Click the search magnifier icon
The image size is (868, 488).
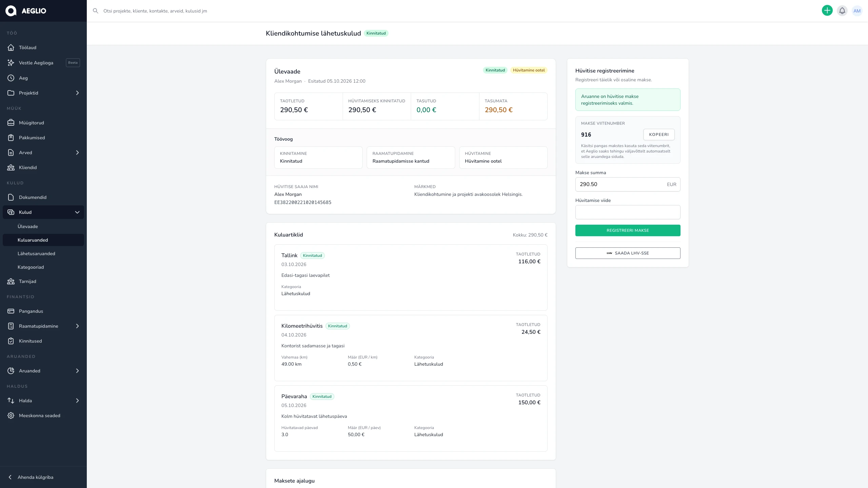click(96, 11)
